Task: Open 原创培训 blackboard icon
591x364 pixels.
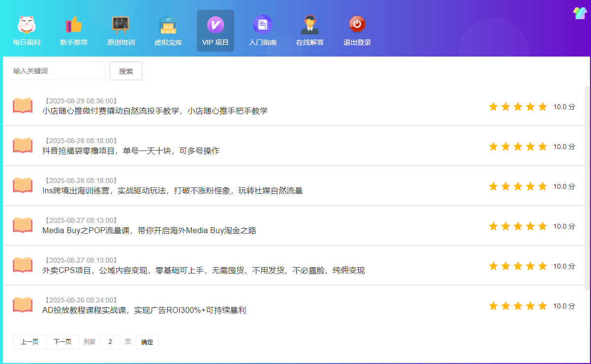Action: tap(121, 25)
